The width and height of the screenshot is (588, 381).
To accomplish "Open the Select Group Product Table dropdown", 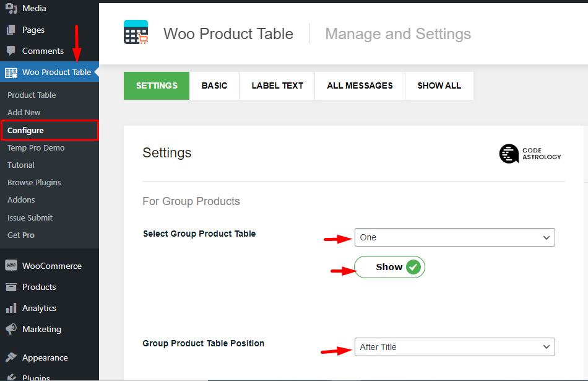I will tap(454, 237).
